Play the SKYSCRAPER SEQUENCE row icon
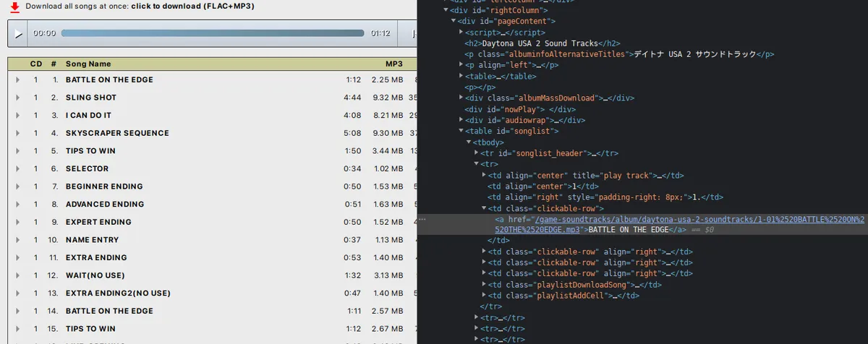The image size is (868, 344). pos(17,133)
